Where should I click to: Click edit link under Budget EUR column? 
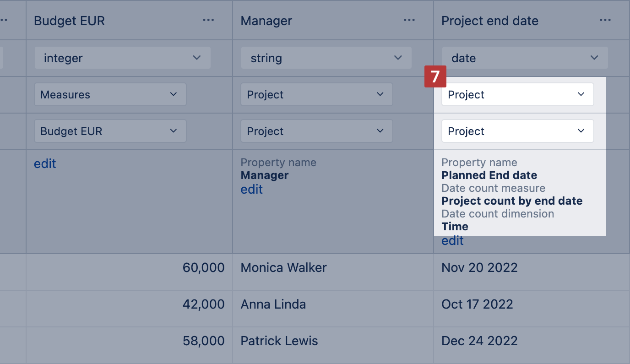[45, 164]
